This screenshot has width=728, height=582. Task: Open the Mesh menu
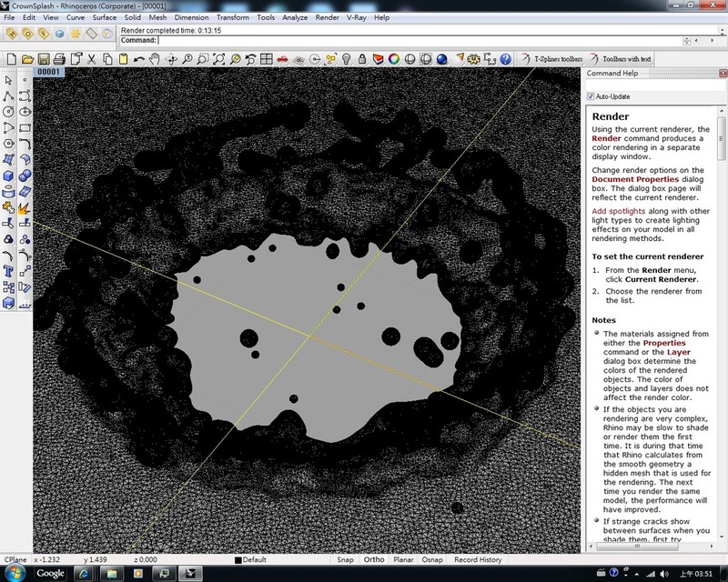point(157,17)
